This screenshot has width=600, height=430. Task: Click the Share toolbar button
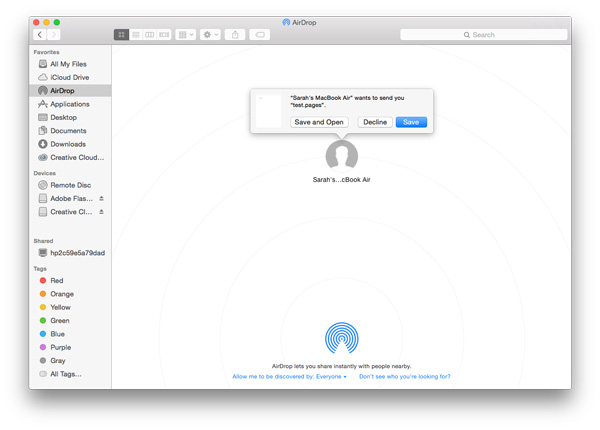235,35
